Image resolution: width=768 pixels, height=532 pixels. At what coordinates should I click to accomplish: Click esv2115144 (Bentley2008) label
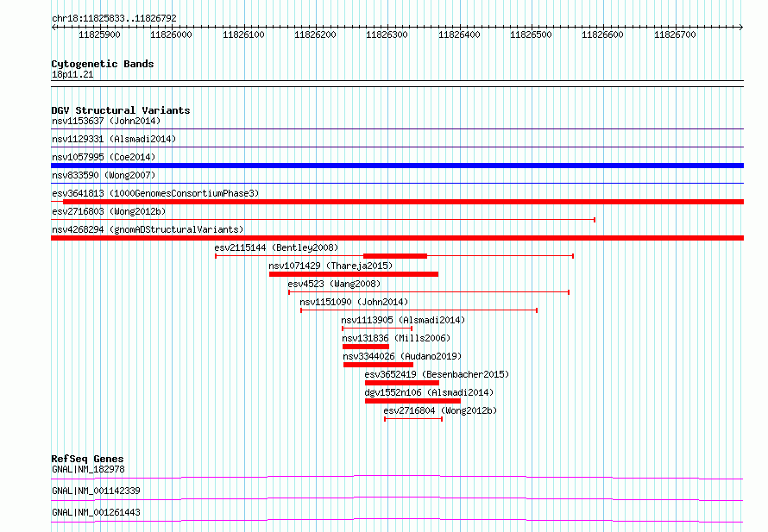tap(276, 247)
